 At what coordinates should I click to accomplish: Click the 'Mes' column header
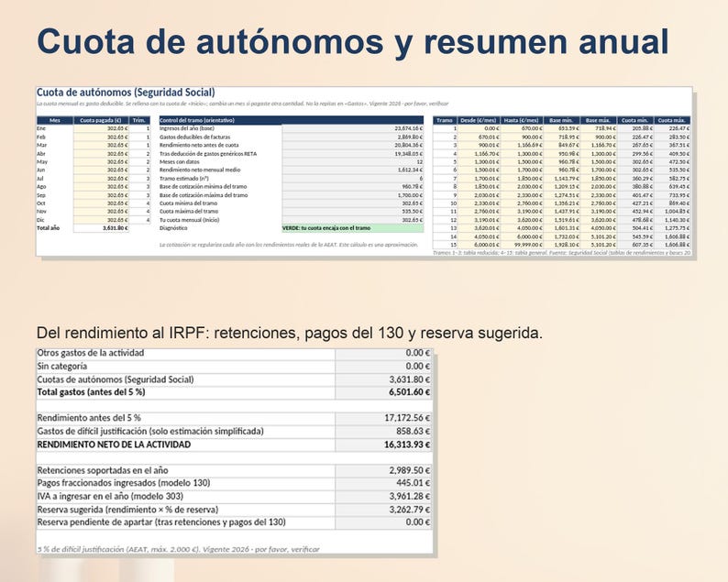pos(55,120)
